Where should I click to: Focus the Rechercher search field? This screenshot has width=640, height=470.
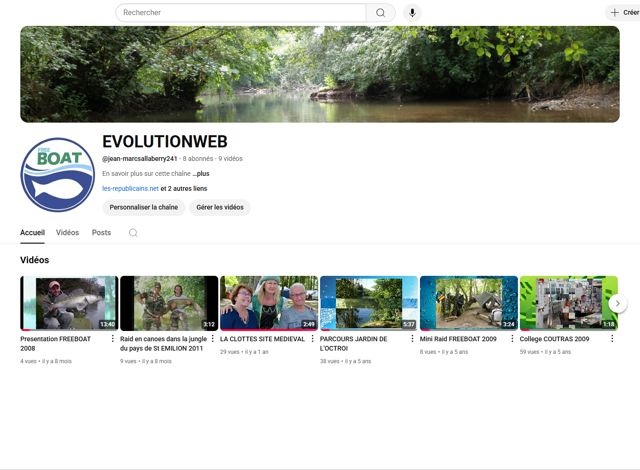click(x=240, y=13)
